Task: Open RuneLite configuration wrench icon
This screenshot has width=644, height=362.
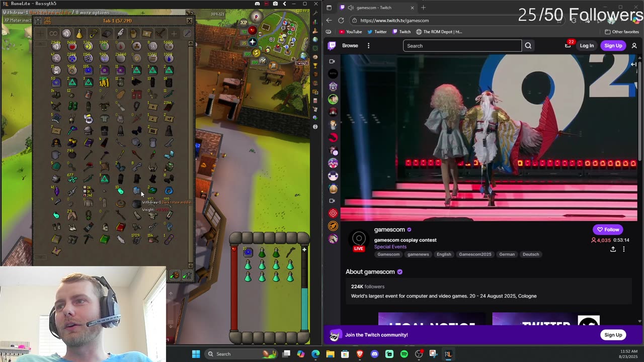Action: tap(315, 13)
